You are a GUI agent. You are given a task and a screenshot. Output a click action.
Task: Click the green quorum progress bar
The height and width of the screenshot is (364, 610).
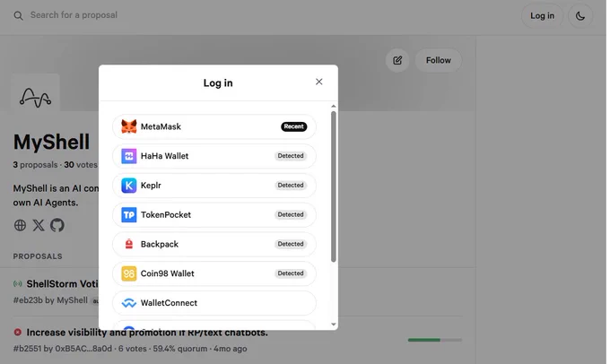coord(435,340)
